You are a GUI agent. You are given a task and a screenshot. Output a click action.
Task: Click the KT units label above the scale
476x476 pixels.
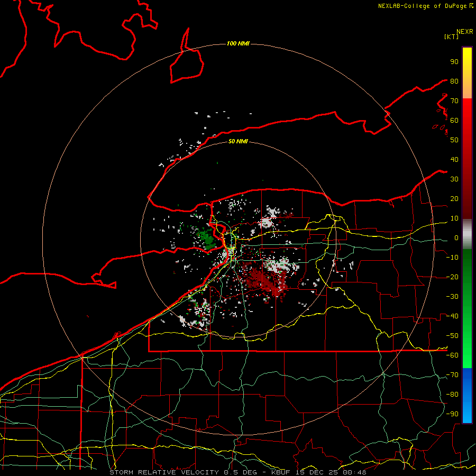pos(451,36)
